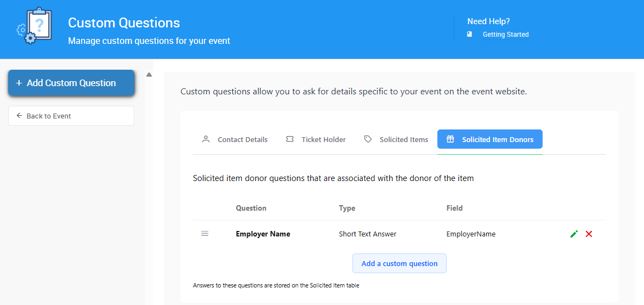The image size is (644, 305).
Task: Click the green pencil edit icon for Employer Name
Action: pyautogui.click(x=574, y=234)
